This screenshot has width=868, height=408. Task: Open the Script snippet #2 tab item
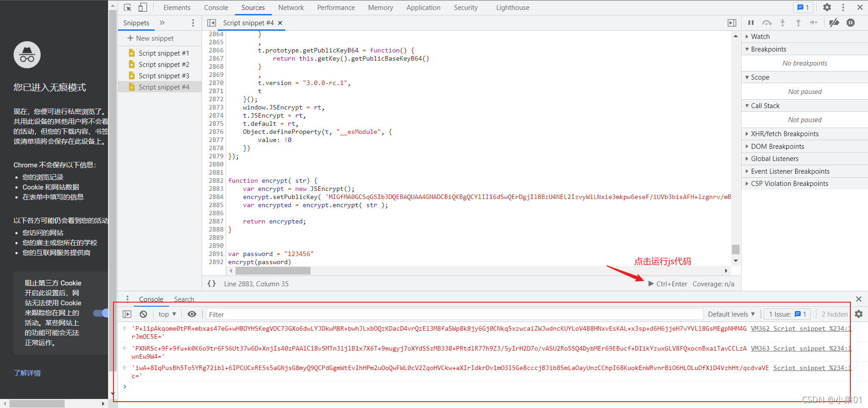(164, 64)
